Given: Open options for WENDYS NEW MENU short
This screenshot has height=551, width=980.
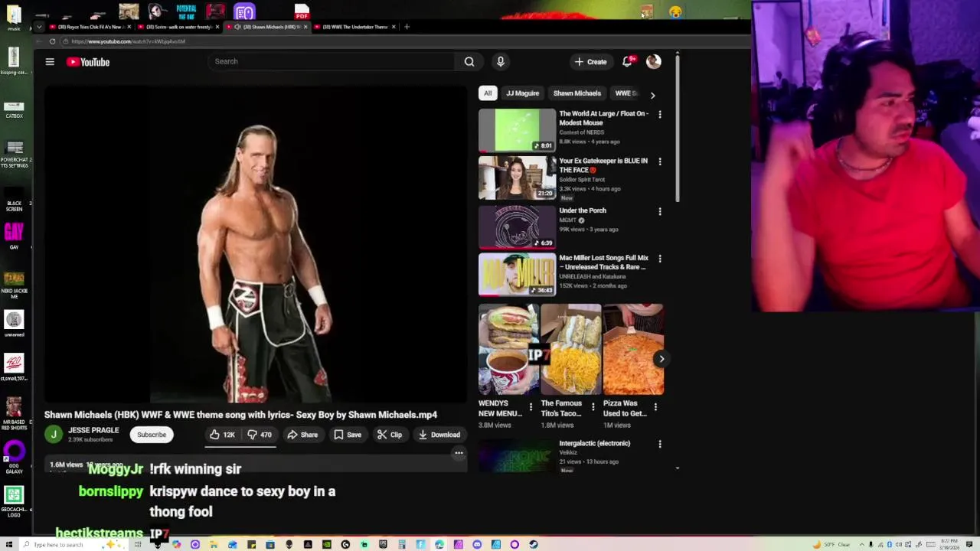Looking at the screenshot, I should coord(531,407).
